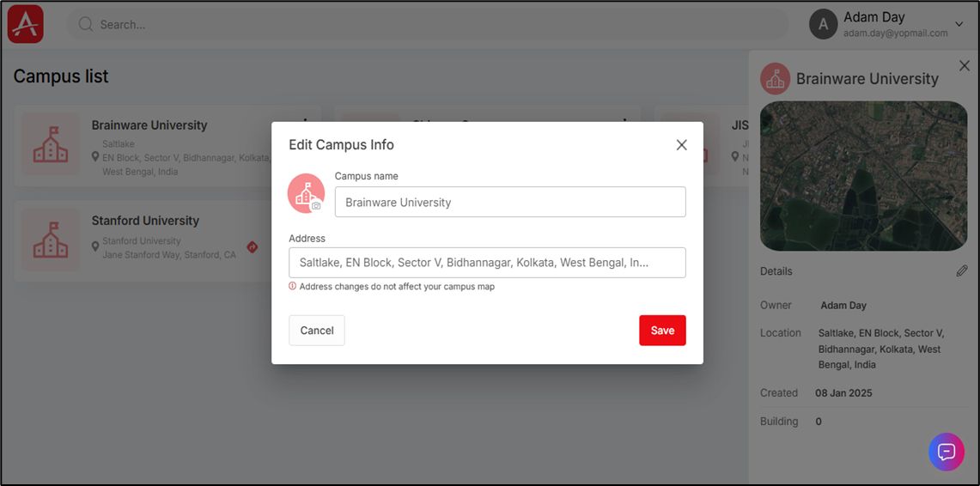Click the Stanford University directions icon
Screen dimensions: 980x486
pyautogui.click(x=253, y=246)
